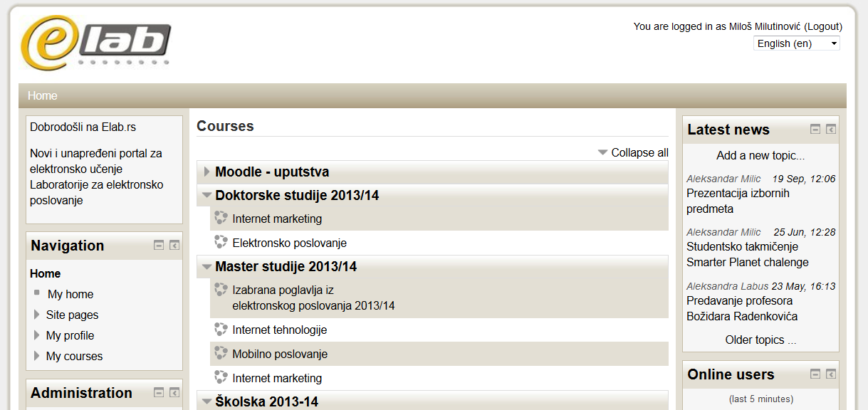Dock the Latest news block
The image size is (868, 410).
[831, 130]
